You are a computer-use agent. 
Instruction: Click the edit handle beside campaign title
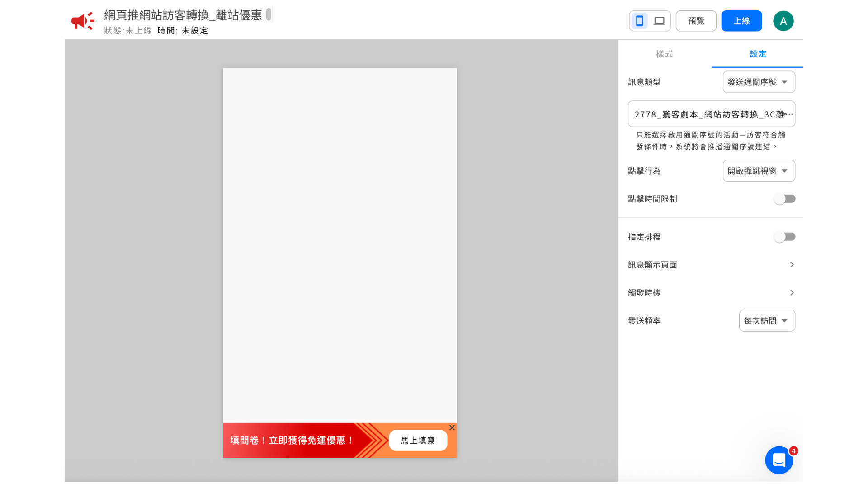pyautogui.click(x=269, y=15)
